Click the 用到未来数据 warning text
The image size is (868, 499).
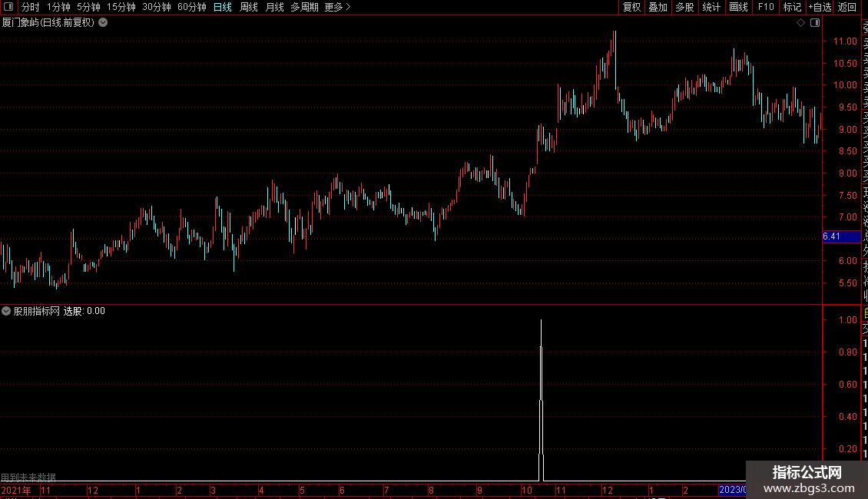[x=28, y=477]
